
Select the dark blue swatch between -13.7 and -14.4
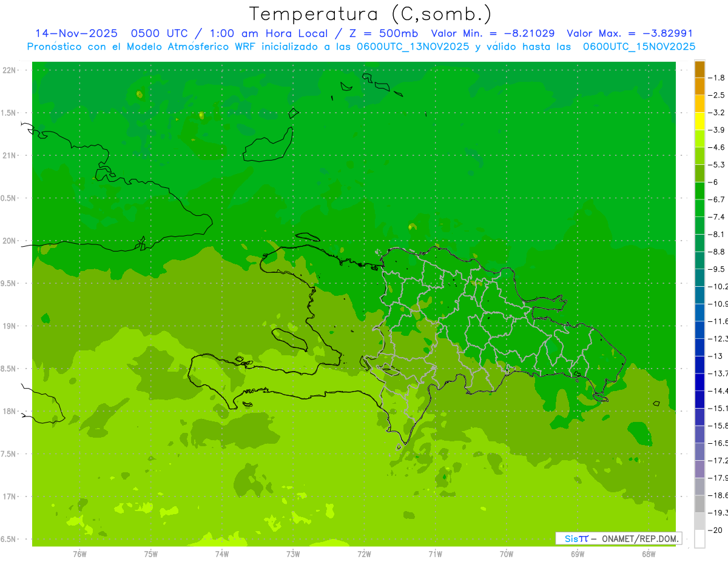[x=699, y=382]
